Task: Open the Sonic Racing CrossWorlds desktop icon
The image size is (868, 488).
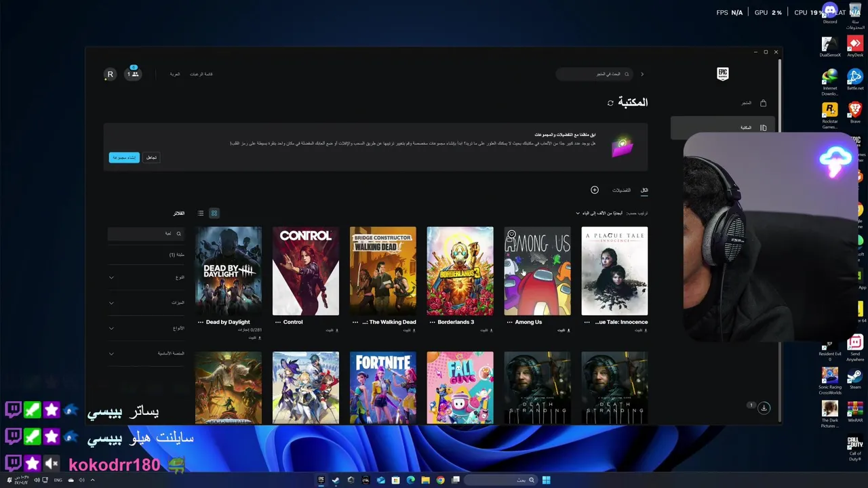Action: click(x=830, y=381)
